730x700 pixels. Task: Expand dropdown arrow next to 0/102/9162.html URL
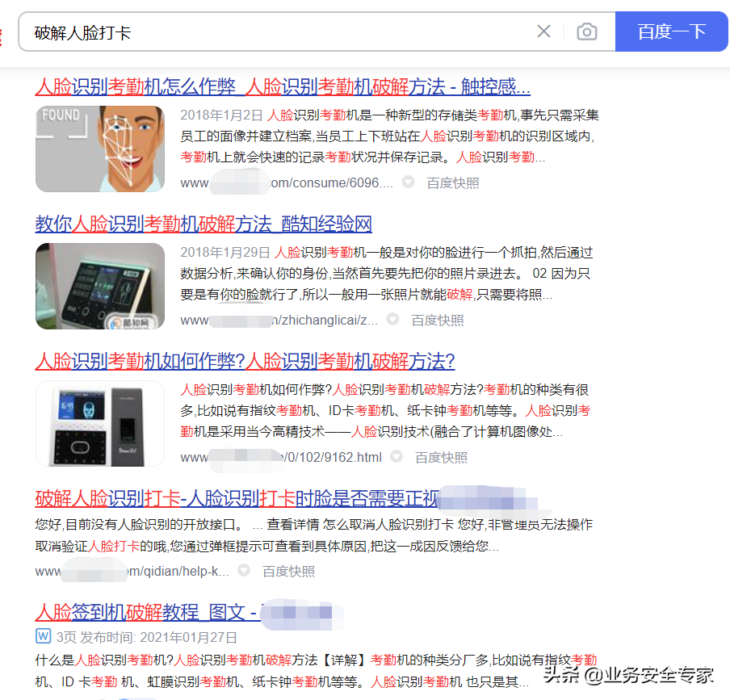tap(396, 457)
